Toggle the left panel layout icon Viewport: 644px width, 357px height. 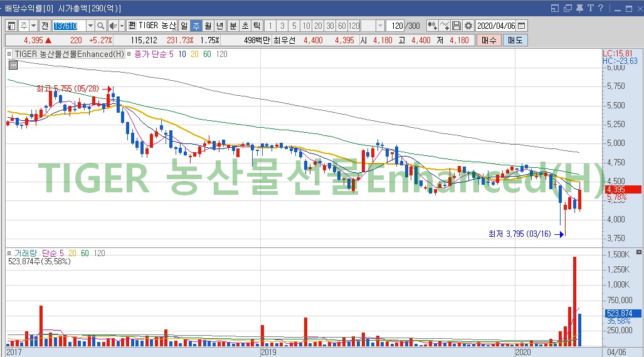point(11,26)
